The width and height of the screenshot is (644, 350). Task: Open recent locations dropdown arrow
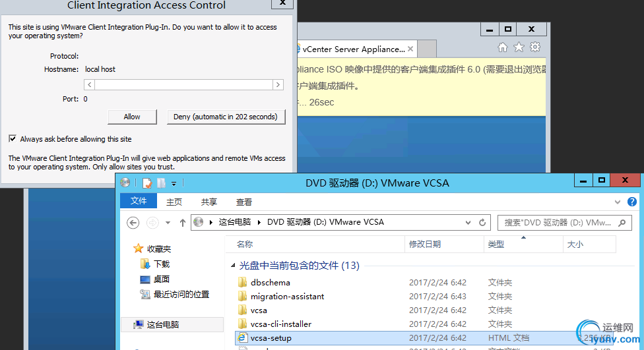(168, 223)
